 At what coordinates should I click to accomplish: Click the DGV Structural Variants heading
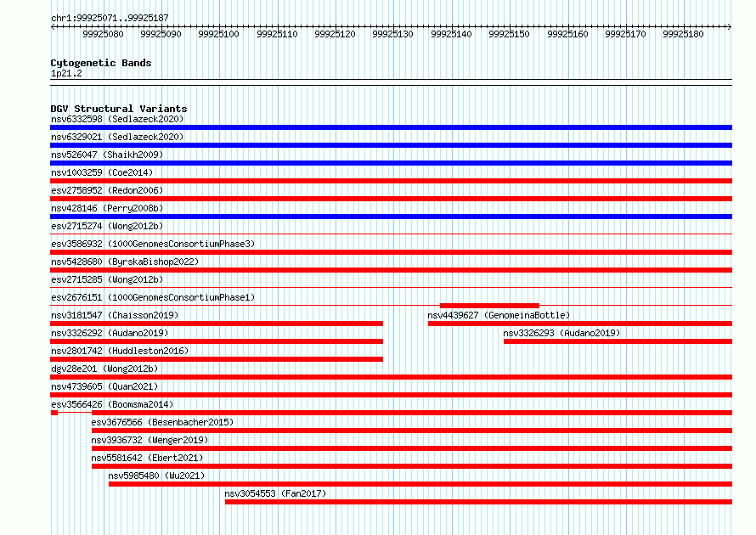[x=119, y=109]
